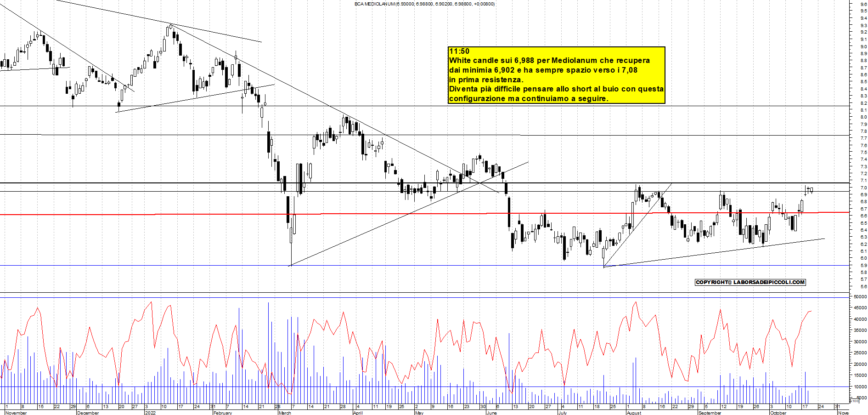868x415 pixels.
Task: Click the line 'configurazione ma continuiamo a seguire.'
Action: pyautogui.click(x=529, y=98)
